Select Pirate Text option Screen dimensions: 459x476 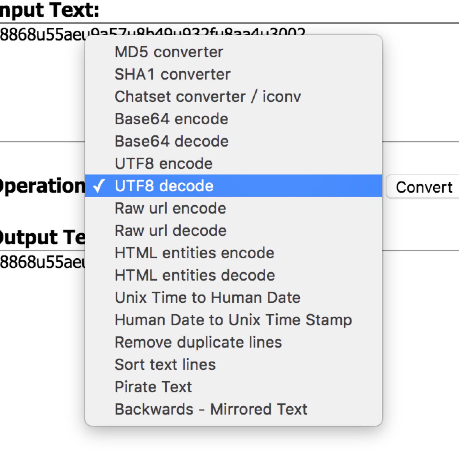(x=153, y=387)
